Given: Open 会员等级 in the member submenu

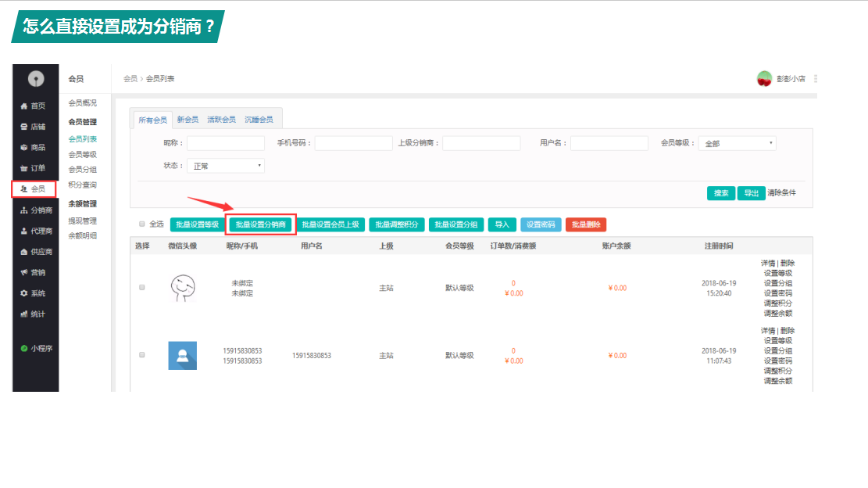Looking at the screenshot, I should coord(83,155).
